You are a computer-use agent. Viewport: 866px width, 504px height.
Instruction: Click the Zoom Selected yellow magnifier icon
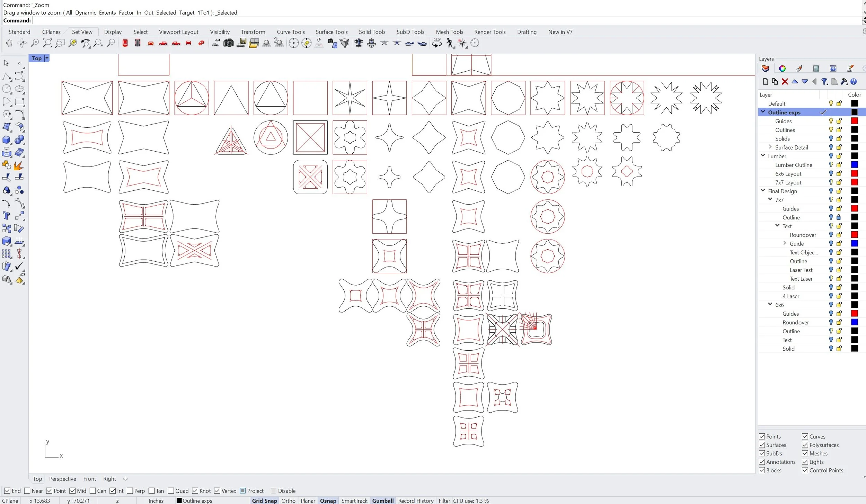pos(72,43)
